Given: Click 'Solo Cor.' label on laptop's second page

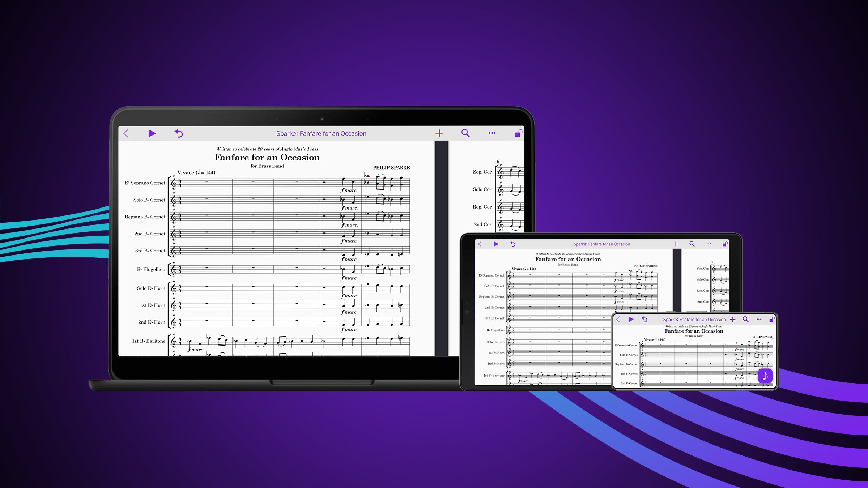Looking at the screenshot, I should click(x=482, y=189).
